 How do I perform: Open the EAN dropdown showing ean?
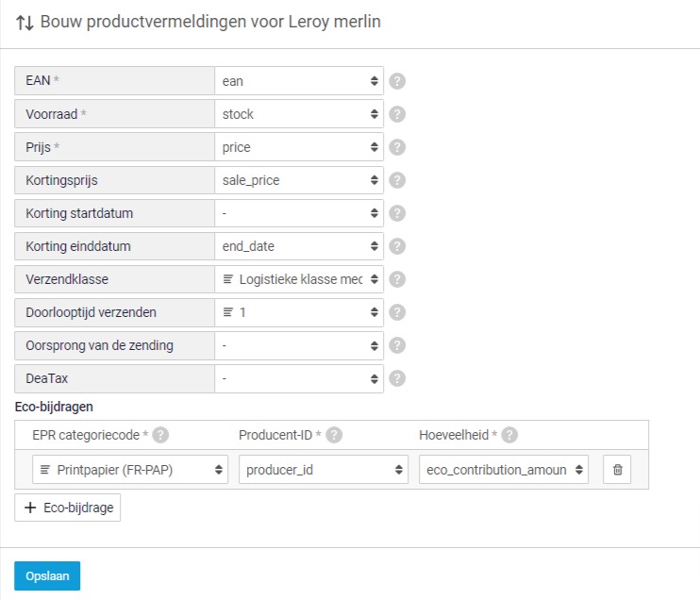299,81
